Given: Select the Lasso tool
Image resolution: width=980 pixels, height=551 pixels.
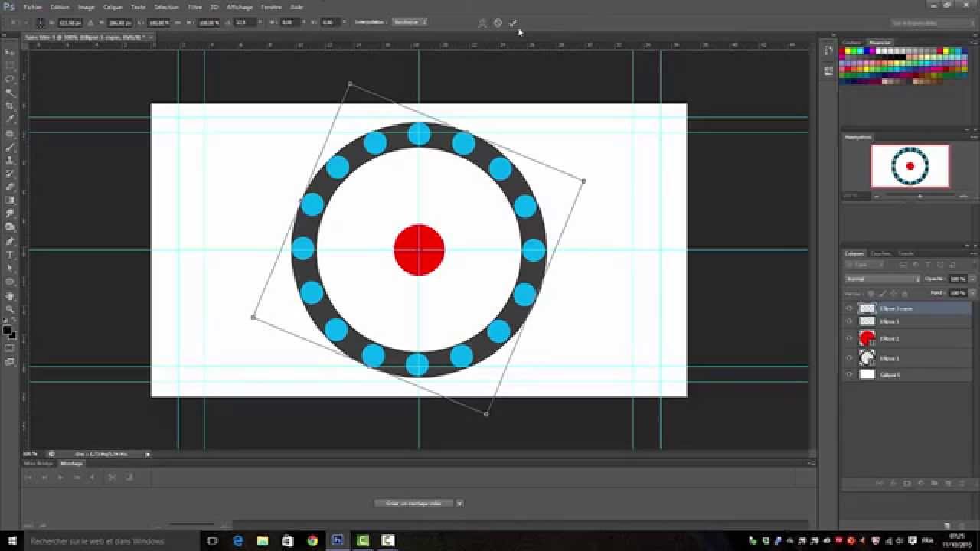Looking at the screenshot, I should pyautogui.click(x=10, y=79).
